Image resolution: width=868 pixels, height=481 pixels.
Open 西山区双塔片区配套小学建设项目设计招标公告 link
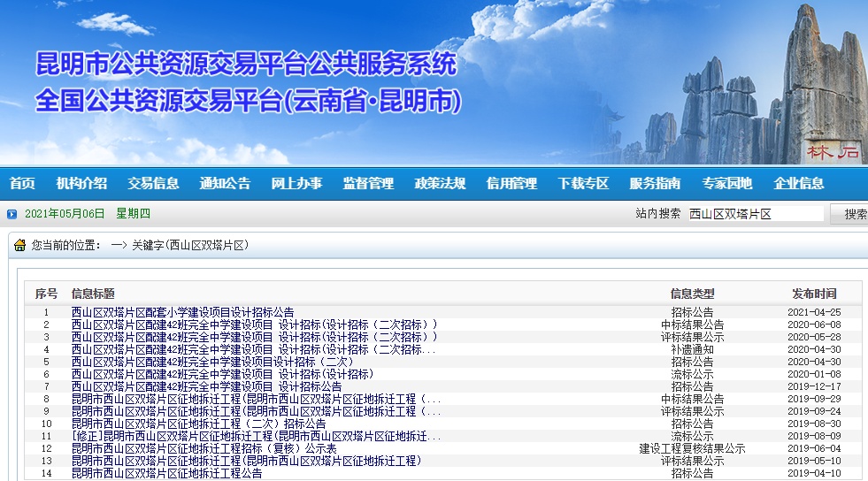183,312
